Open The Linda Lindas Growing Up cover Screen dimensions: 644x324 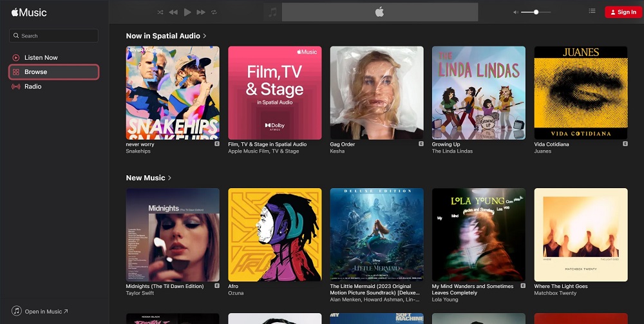[x=478, y=93]
